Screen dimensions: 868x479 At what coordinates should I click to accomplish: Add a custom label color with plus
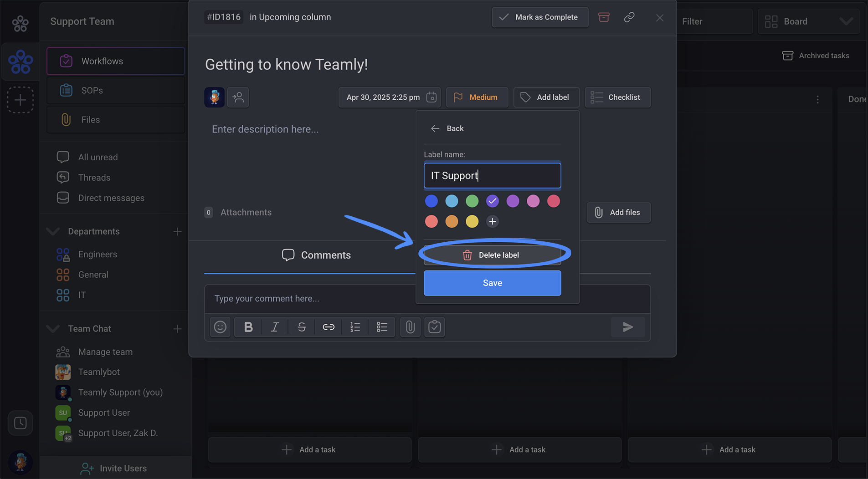click(x=492, y=221)
